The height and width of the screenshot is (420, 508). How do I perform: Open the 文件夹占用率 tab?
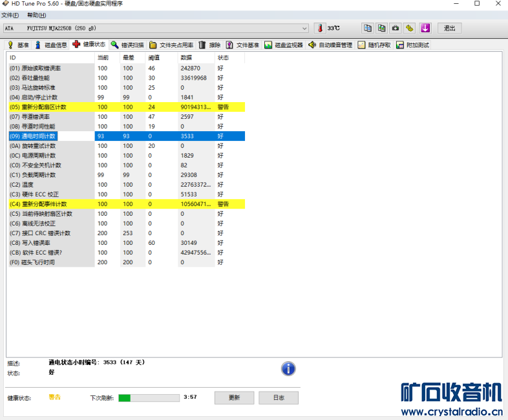coord(171,45)
